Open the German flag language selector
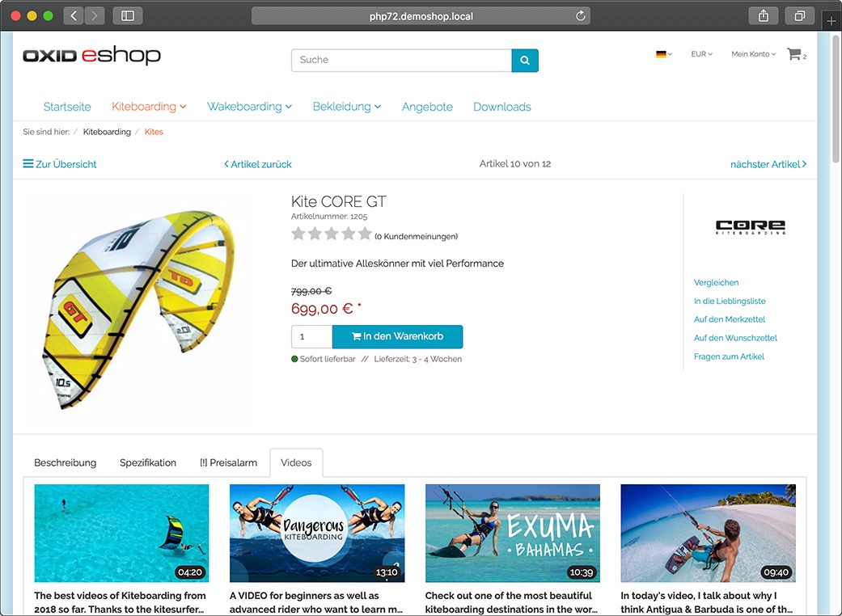Screen dimensions: 842x616 pyautogui.click(x=664, y=54)
